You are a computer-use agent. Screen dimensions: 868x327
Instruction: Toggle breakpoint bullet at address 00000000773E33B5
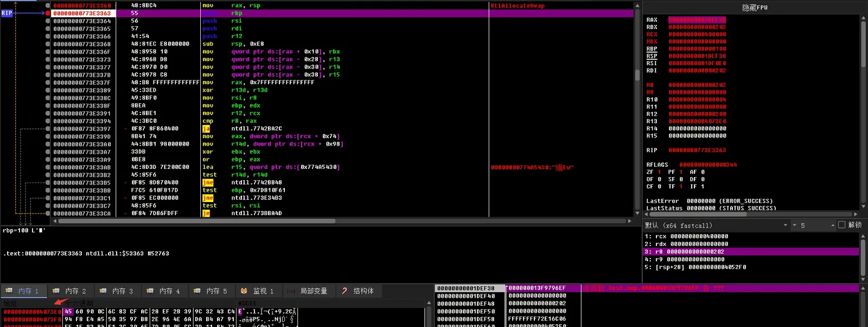click(48, 183)
